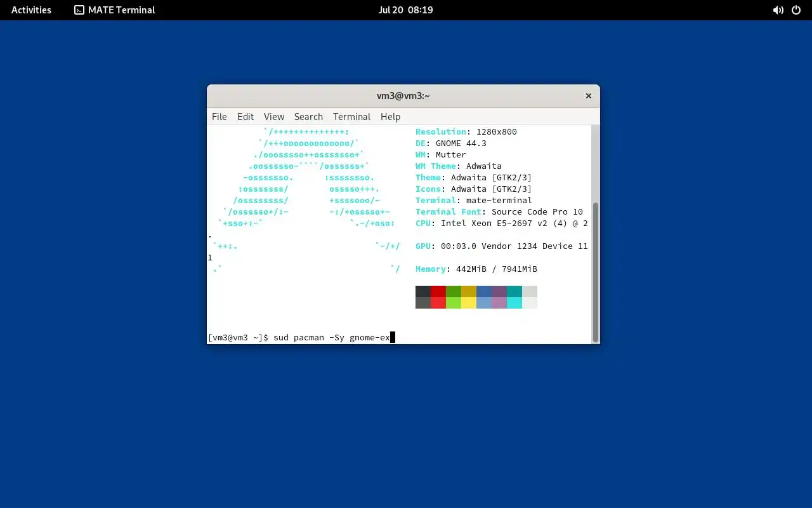Click the volume speaker icon in top bar
The width and height of the screenshot is (812, 508).
pyautogui.click(x=778, y=10)
